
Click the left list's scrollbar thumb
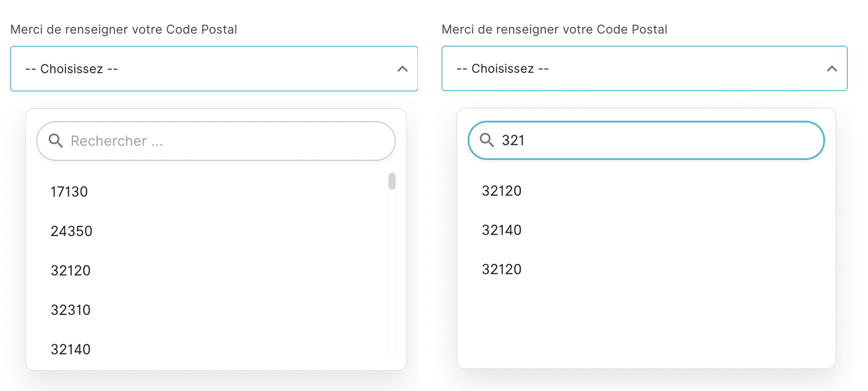click(392, 181)
